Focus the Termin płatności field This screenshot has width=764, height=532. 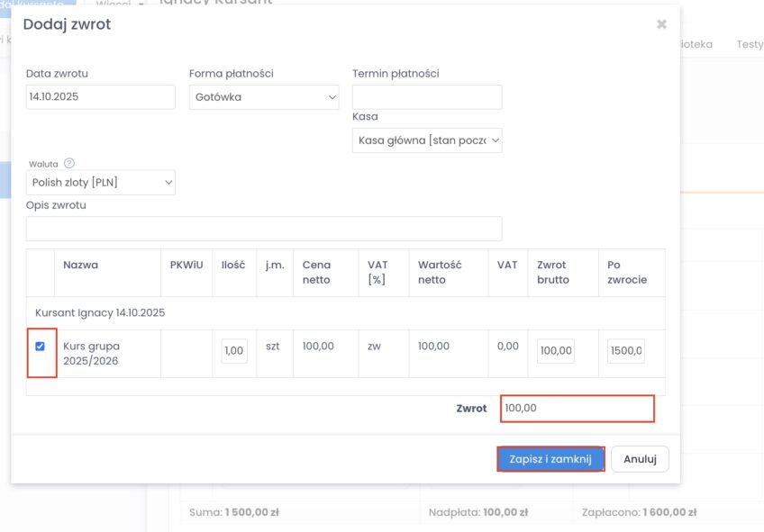tap(427, 97)
